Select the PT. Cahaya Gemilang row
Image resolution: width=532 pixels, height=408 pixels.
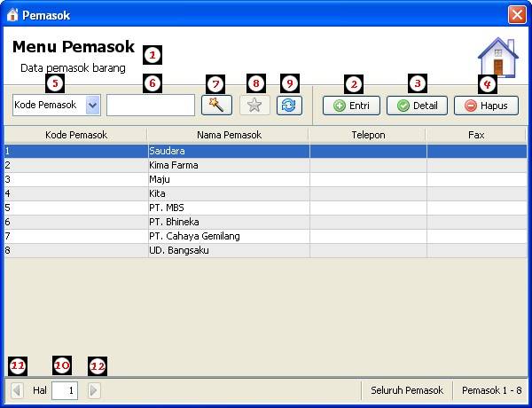(x=266, y=236)
